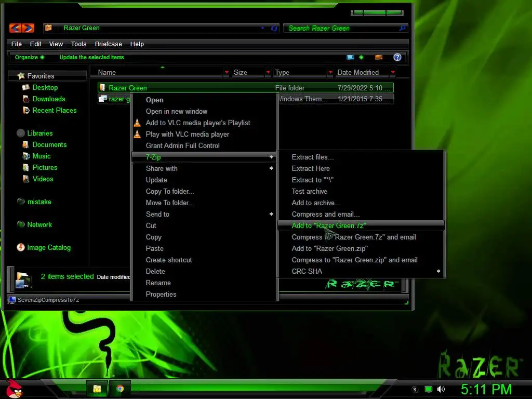Click the Forward navigation arrow

28,28
